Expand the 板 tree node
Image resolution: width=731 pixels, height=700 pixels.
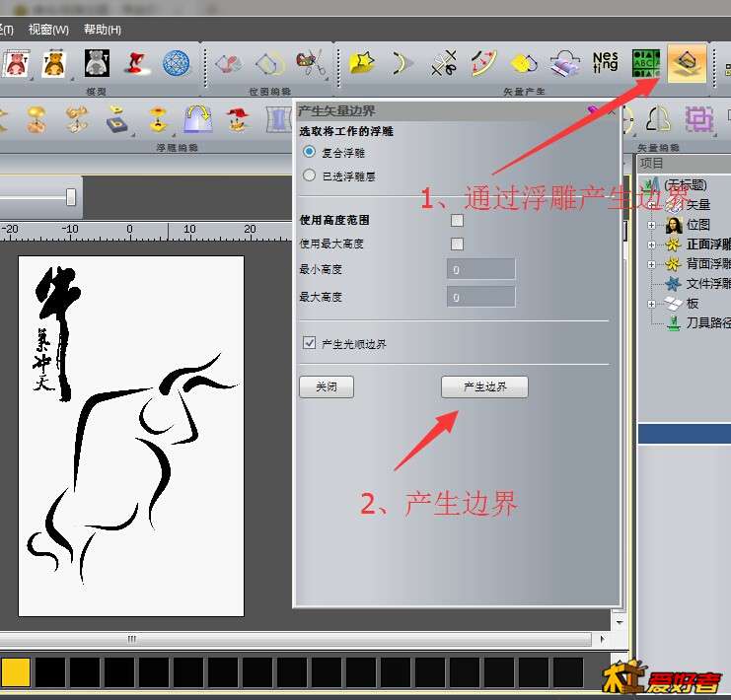651,304
